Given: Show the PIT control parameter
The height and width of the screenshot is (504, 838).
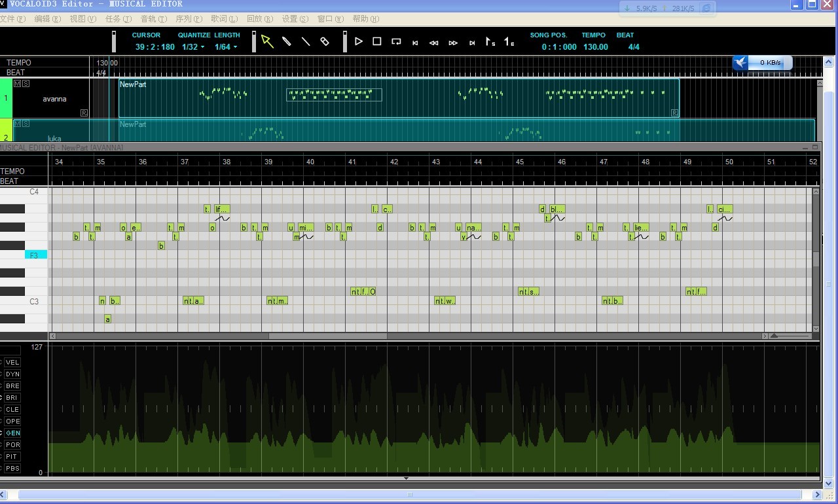Looking at the screenshot, I should [x=12, y=456].
